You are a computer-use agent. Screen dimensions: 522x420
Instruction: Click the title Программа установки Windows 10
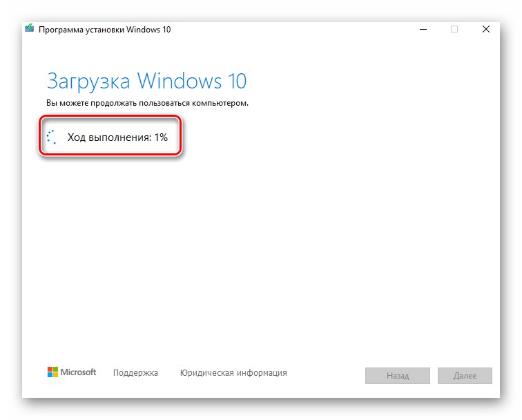pos(104,30)
